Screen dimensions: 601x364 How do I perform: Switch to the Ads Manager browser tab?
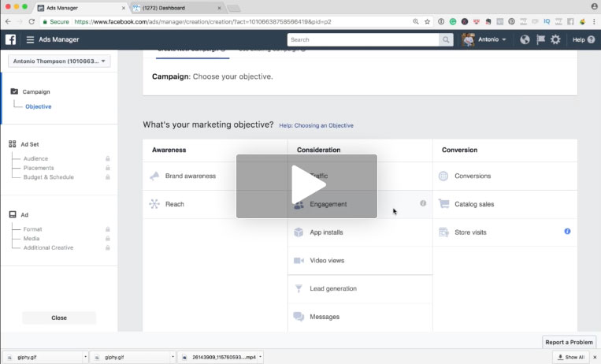click(x=81, y=8)
